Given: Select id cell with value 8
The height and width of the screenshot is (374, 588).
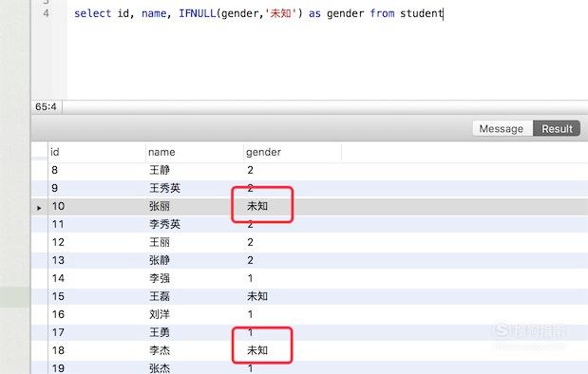Looking at the screenshot, I should [55, 170].
